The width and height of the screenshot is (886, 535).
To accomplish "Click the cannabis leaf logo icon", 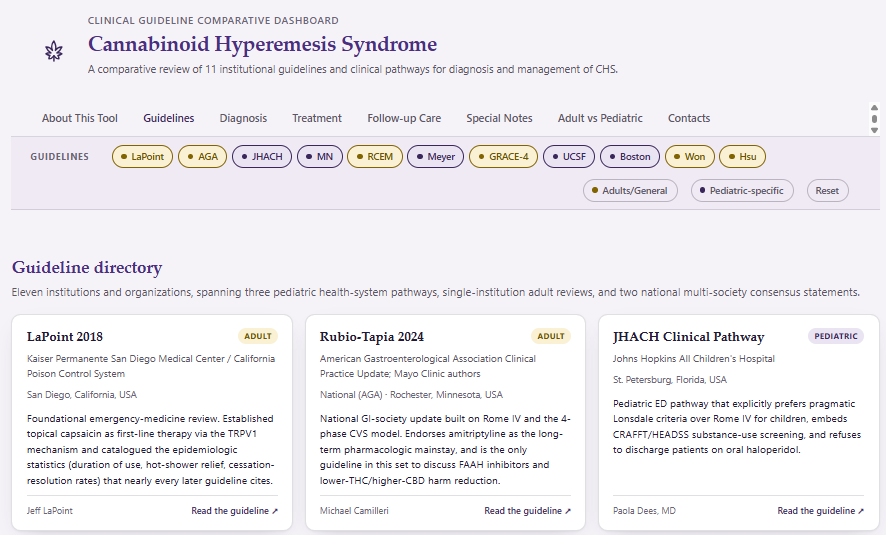I will tap(54, 51).
